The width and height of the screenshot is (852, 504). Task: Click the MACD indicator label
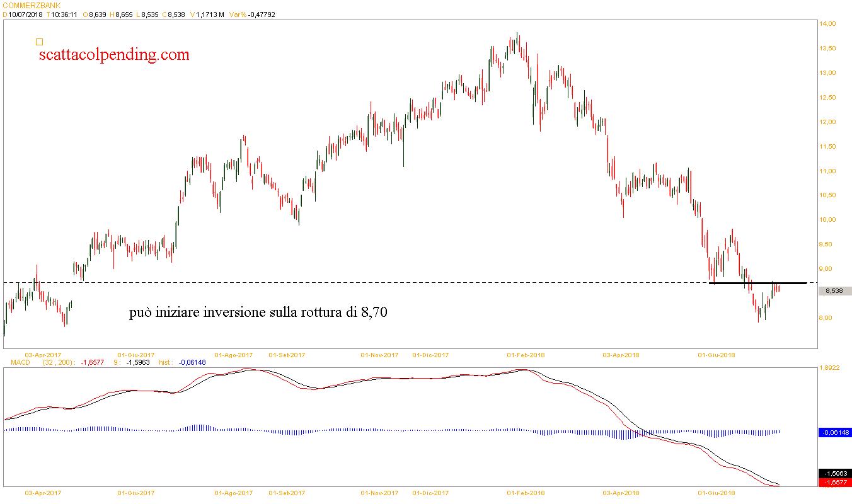pos(14,362)
